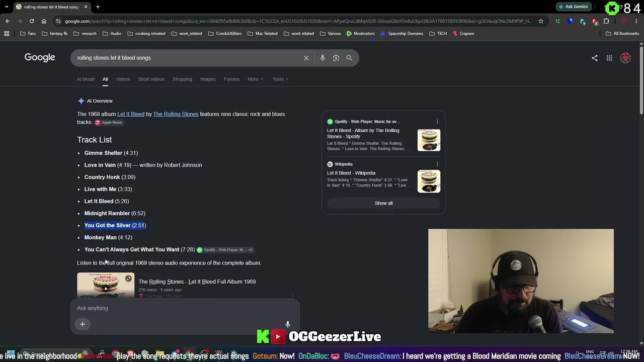644x362 pixels.
Task: Bookmark this page with the star icon
Action: (x=541, y=21)
